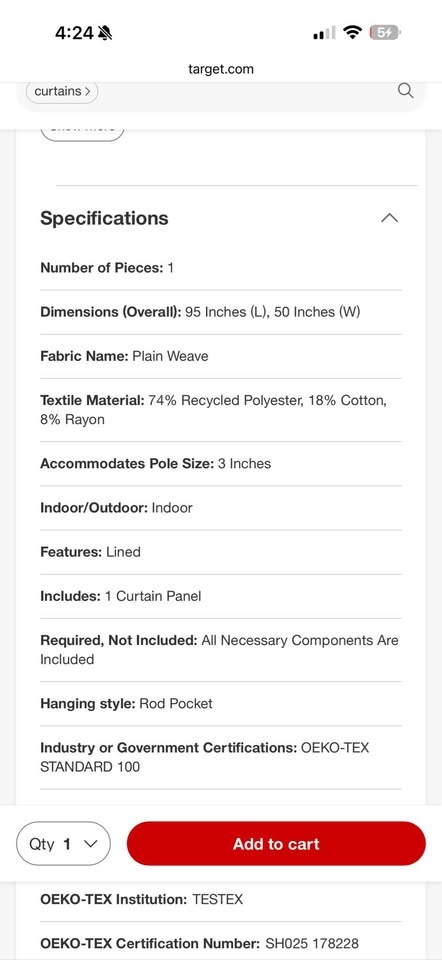Viewport: 442px width, 960px height.
Task: Add the curtain panel to cart
Action: tap(276, 844)
